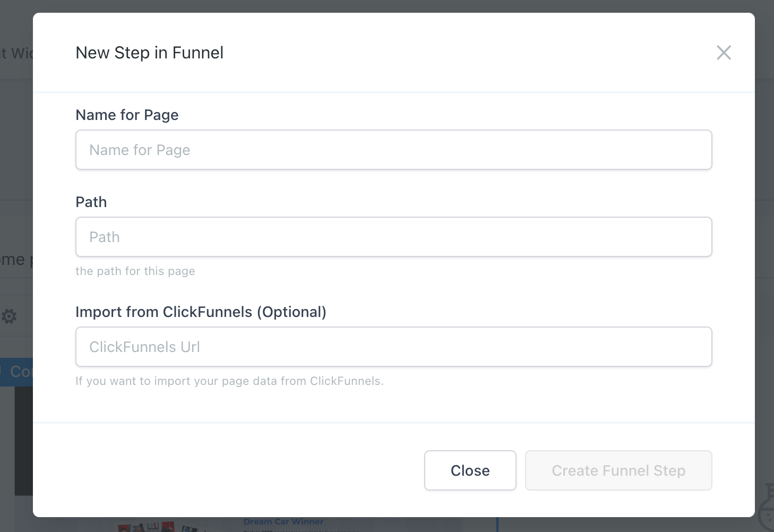Select the ClickFunnels Url input field
This screenshot has height=532, width=774.
click(x=393, y=347)
